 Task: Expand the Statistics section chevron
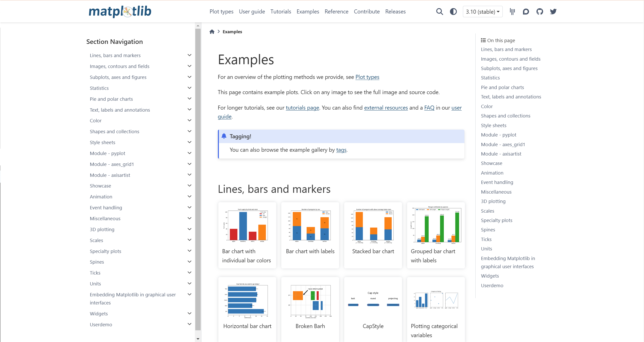pyautogui.click(x=189, y=88)
